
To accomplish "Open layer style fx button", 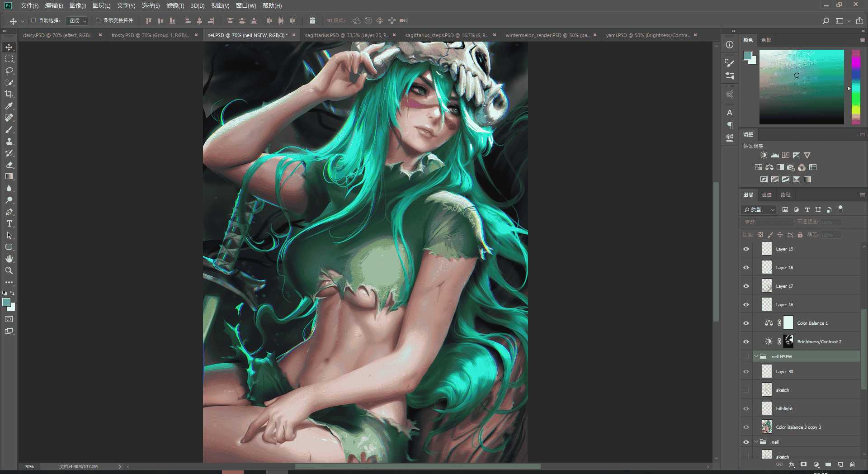I will [x=792, y=465].
